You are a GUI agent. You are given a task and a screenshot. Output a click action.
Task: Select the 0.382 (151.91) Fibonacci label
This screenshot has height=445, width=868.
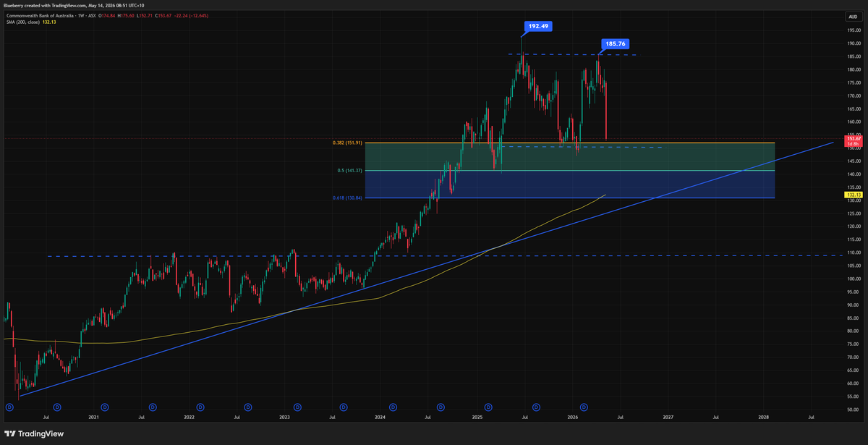pos(346,143)
